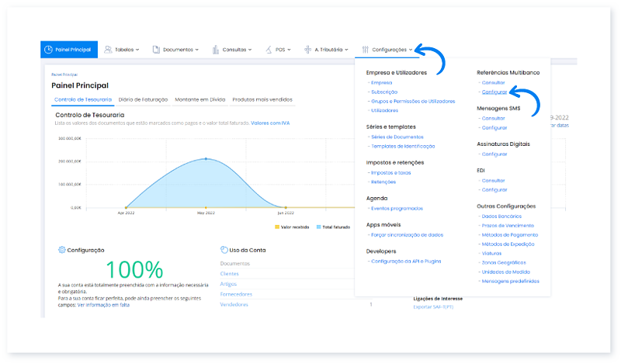Select Consultar under EDI
621x364 pixels.
(x=493, y=181)
